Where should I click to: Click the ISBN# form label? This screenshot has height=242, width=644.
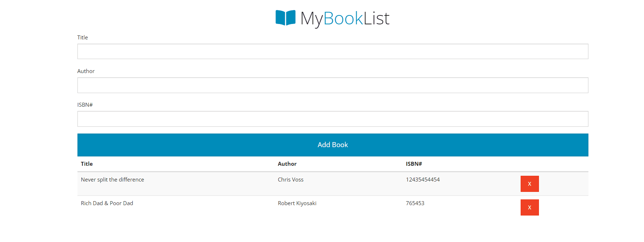85,105
